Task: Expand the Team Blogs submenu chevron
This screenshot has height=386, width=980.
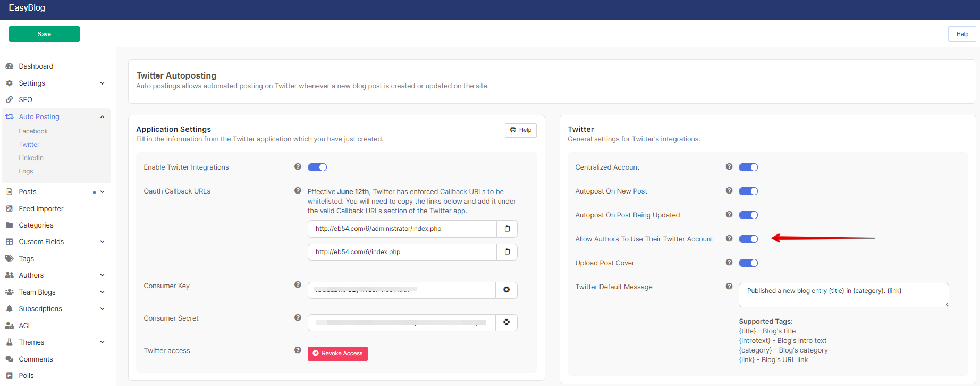Action: 103,292
